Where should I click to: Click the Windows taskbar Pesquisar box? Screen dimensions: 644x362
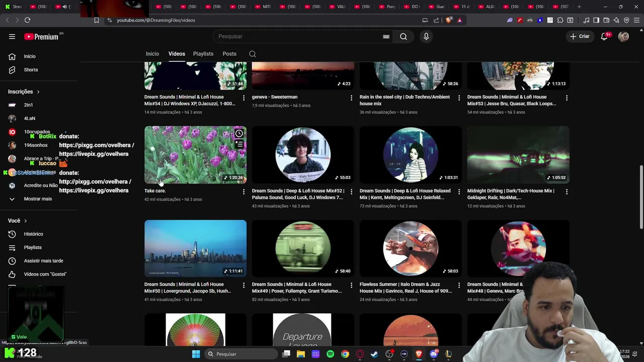tap(242, 354)
